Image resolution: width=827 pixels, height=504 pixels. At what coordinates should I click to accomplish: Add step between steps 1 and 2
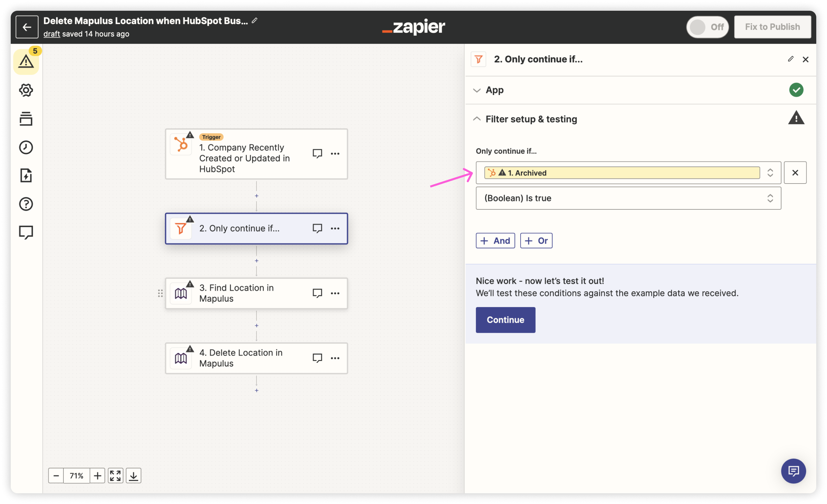coord(256,196)
